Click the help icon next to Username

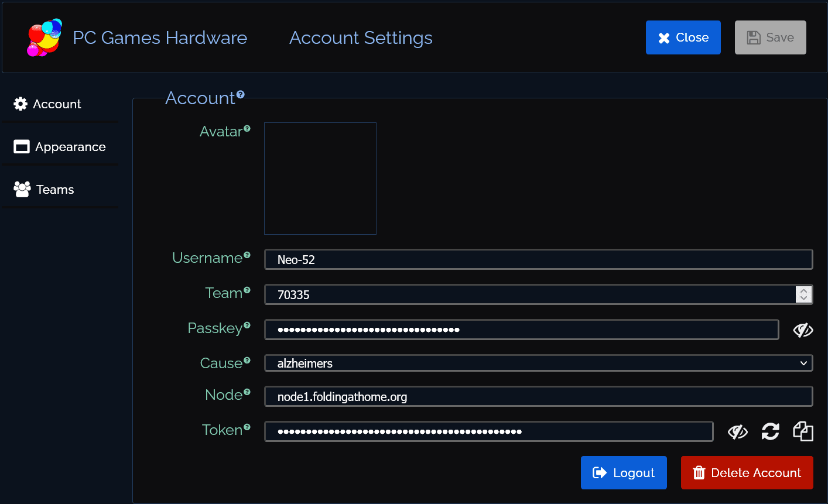pos(247,255)
